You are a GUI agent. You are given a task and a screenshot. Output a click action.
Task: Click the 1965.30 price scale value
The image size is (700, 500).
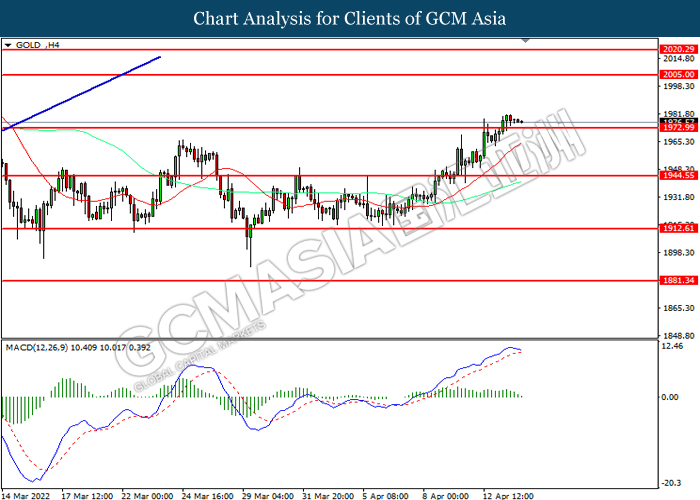pos(679,142)
